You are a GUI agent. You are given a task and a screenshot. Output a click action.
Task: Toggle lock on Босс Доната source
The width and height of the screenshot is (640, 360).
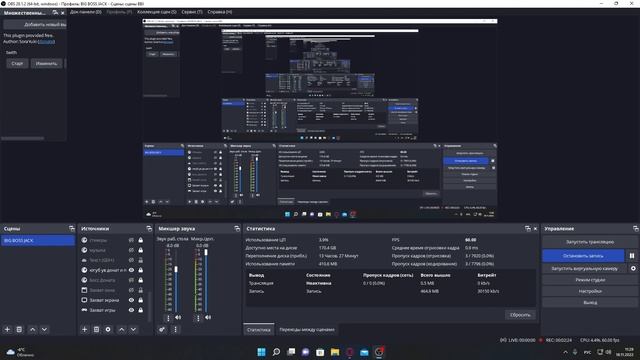point(140,280)
